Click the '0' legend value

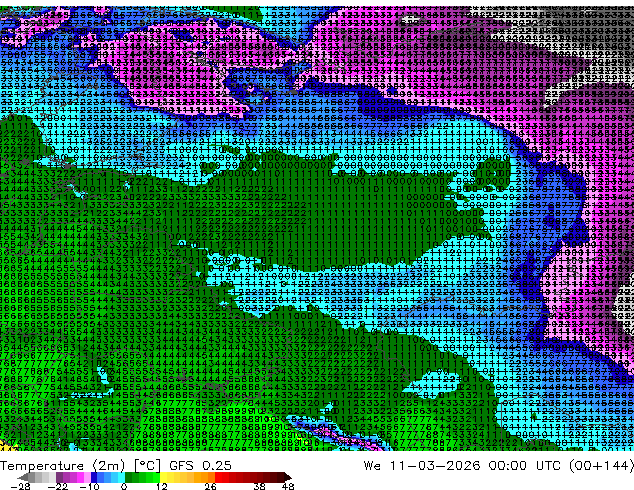(x=124, y=486)
